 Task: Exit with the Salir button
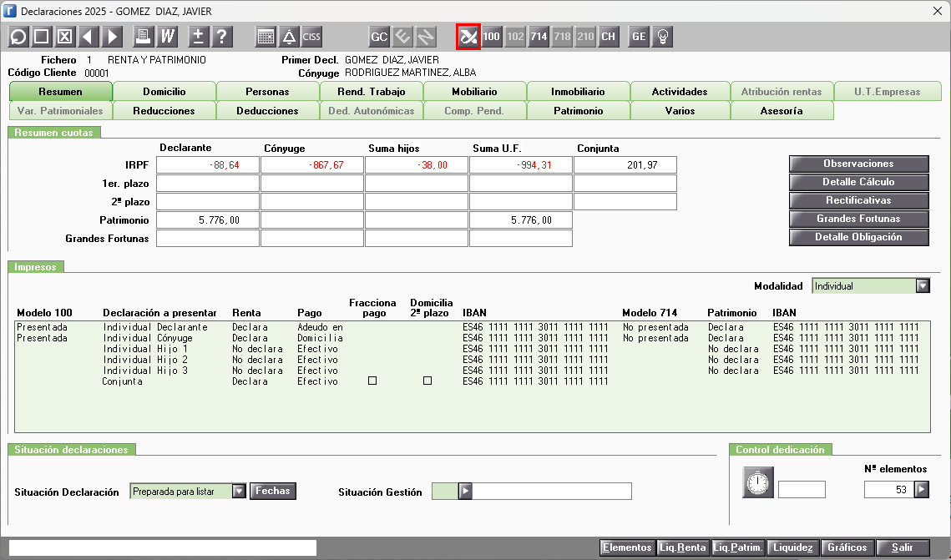(903, 547)
